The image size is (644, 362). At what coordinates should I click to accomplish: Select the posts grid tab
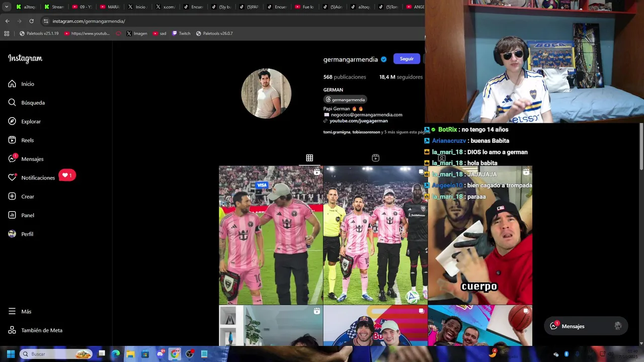coord(309,158)
